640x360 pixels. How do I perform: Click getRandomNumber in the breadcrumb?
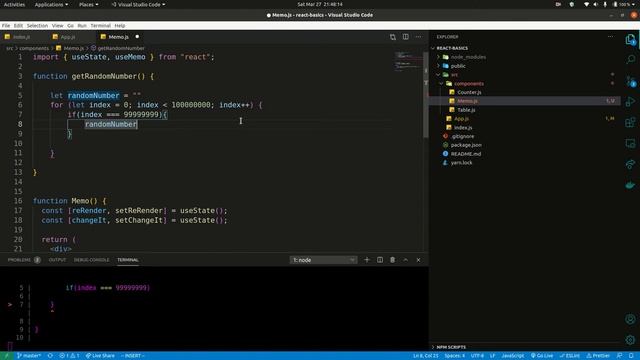[121, 48]
